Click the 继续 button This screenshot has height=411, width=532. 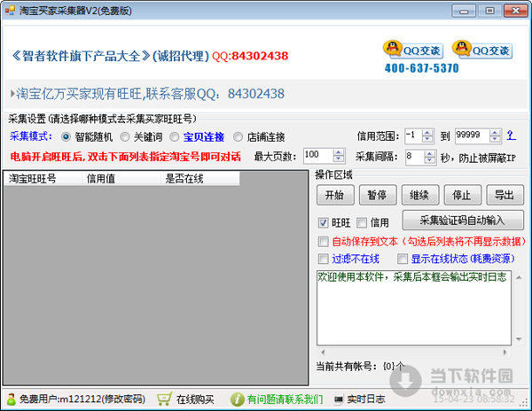420,195
